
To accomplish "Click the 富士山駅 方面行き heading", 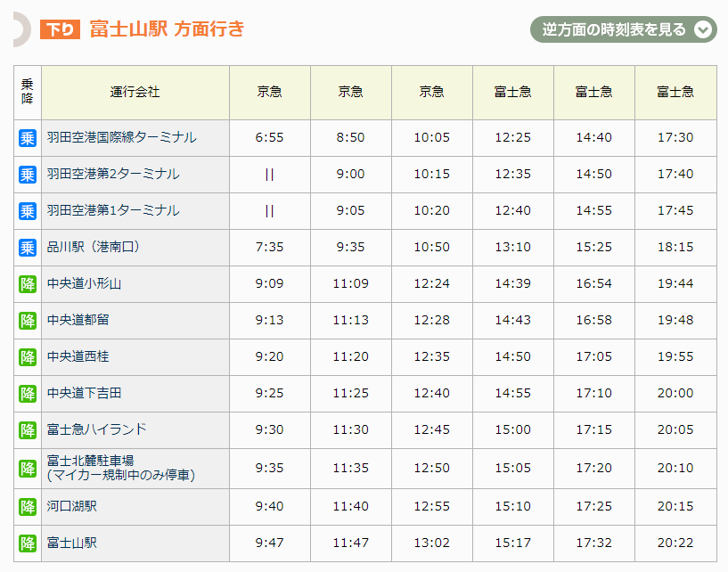I will point(167,29).
